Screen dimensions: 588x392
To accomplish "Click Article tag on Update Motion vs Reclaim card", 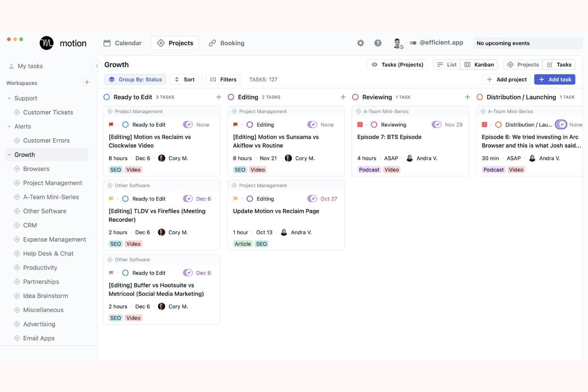I will 243,244.
